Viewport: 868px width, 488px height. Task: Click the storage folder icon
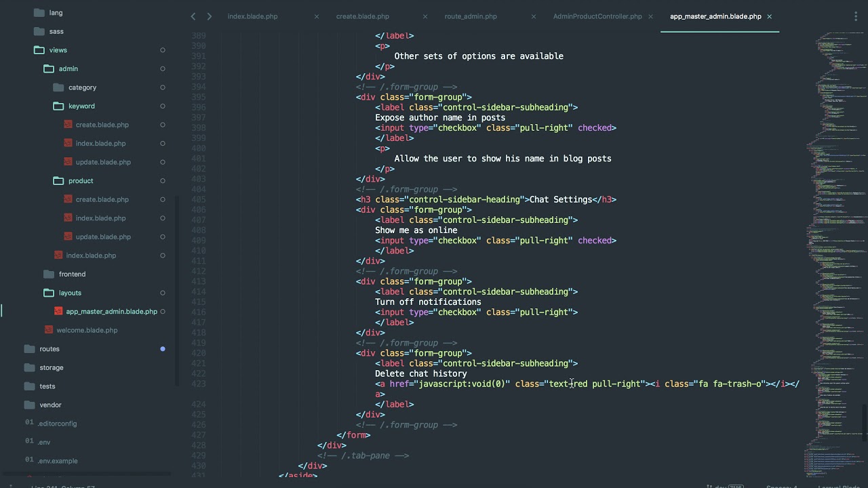[x=29, y=367]
